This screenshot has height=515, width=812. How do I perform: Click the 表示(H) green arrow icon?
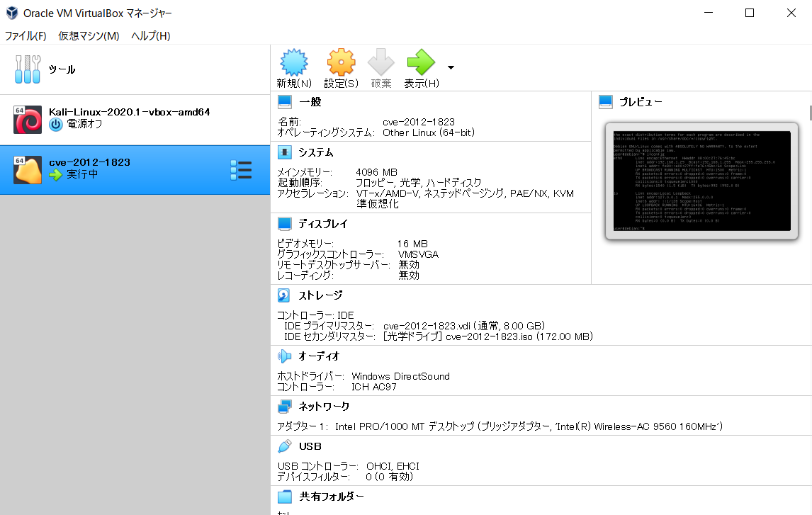coord(421,62)
